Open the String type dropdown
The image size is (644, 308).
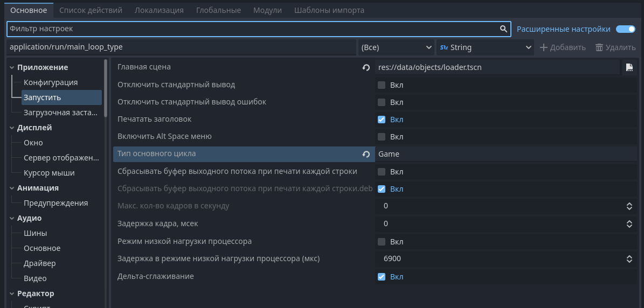486,47
